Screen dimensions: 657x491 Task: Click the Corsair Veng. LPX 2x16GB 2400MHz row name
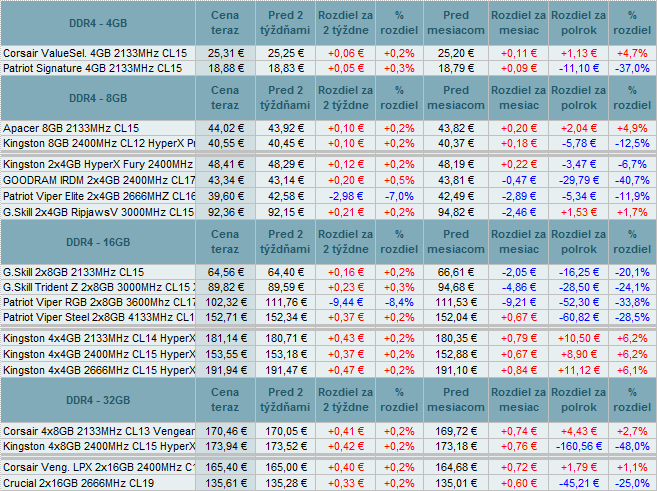pyautogui.click(x=98, y=467)
